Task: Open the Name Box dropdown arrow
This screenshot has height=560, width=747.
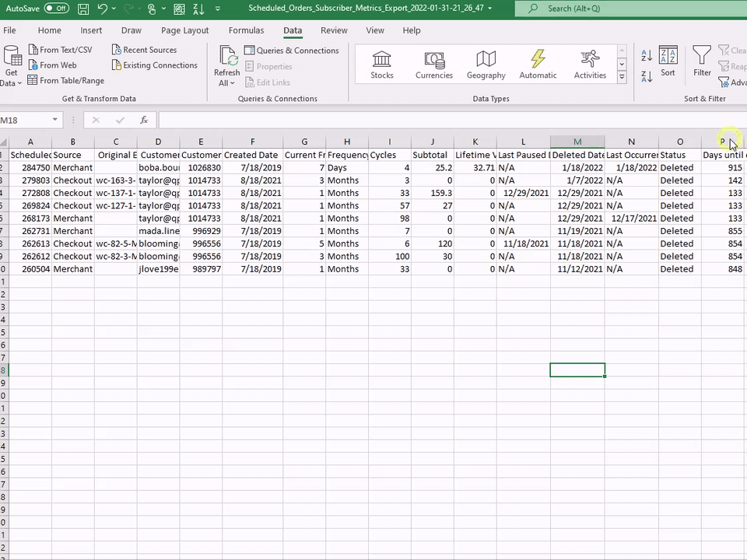Action: (55, 120)
